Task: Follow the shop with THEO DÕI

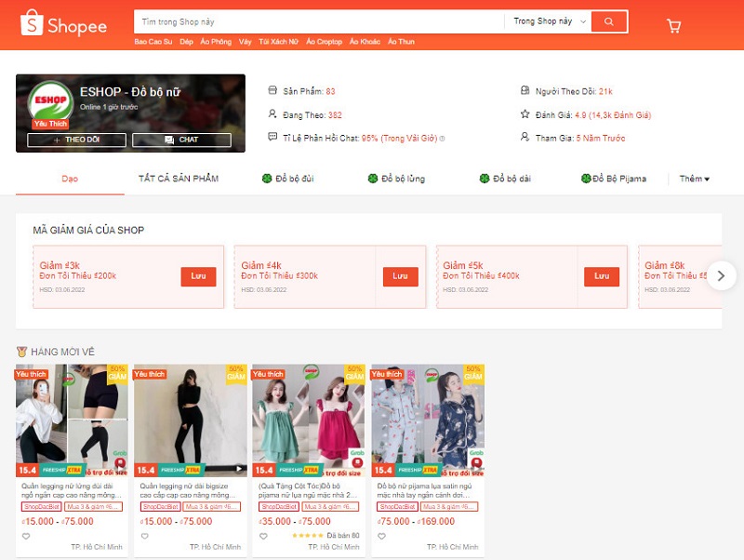Action: [x=76, y=140]
